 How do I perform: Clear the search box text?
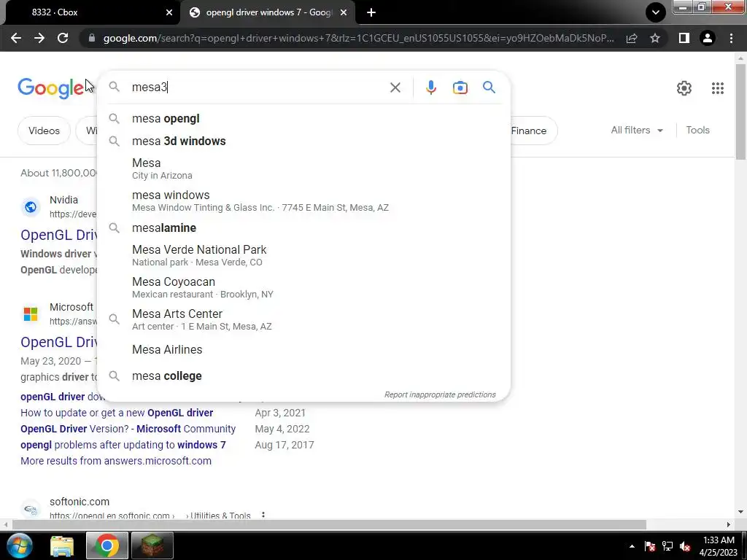tap(395, 87)
